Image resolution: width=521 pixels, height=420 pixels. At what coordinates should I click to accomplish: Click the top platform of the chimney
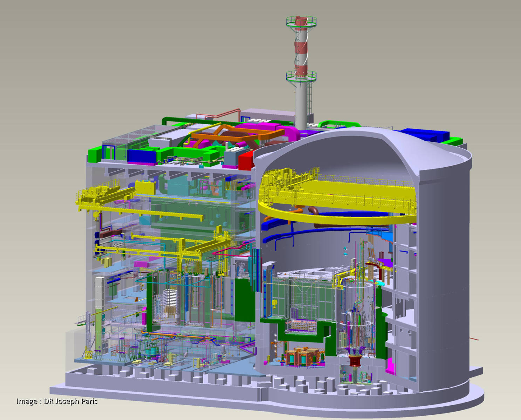(301, 22)
